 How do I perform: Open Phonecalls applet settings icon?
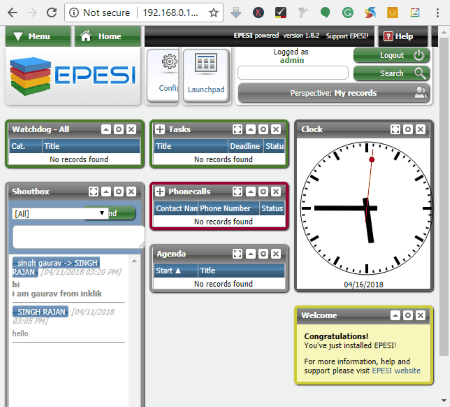(263, 191)
